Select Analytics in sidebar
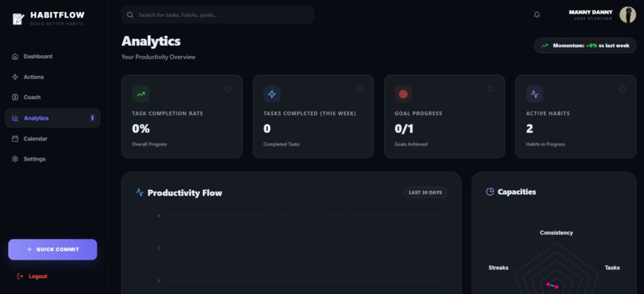Viewport: 644px width, 294px height. coord(53,118)
